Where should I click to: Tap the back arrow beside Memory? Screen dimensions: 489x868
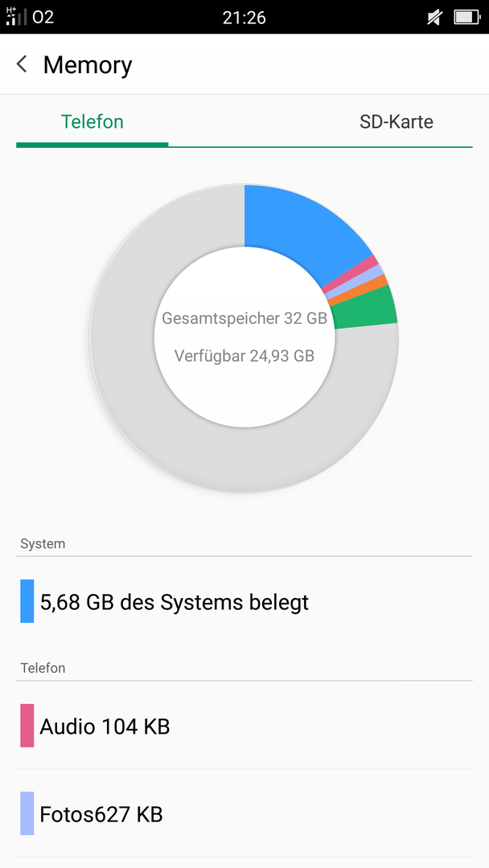click(x=23, y=64)
